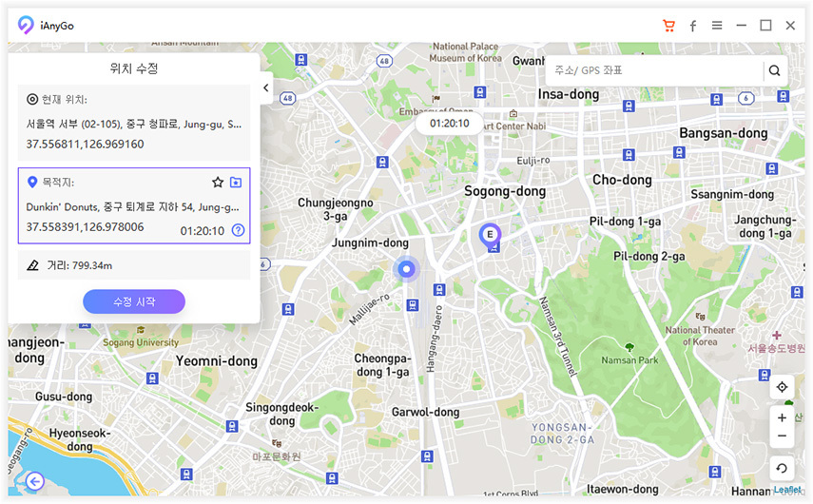The height and width of the screenshot is (504, 813).
Task: Zoom out the map with minus
Action: pyautogui.click(x=782, y=436)
